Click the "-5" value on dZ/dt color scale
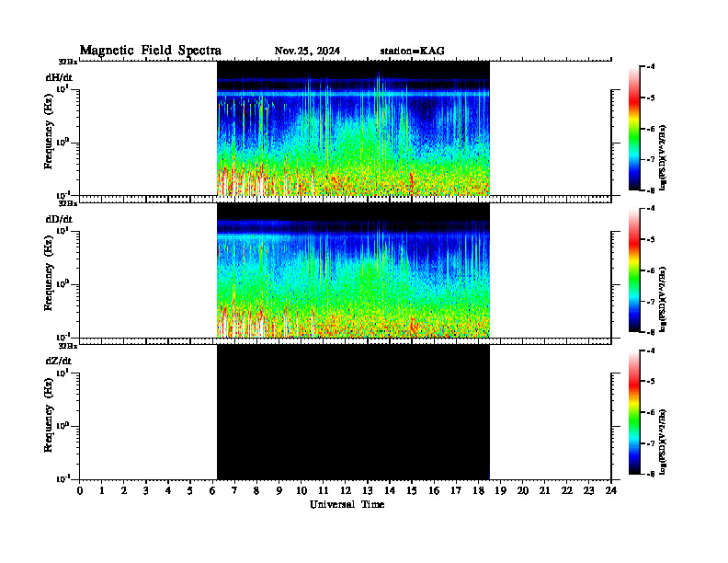This screenshot has width=728, height=563. pyautogui.click(x=651, y=382)
